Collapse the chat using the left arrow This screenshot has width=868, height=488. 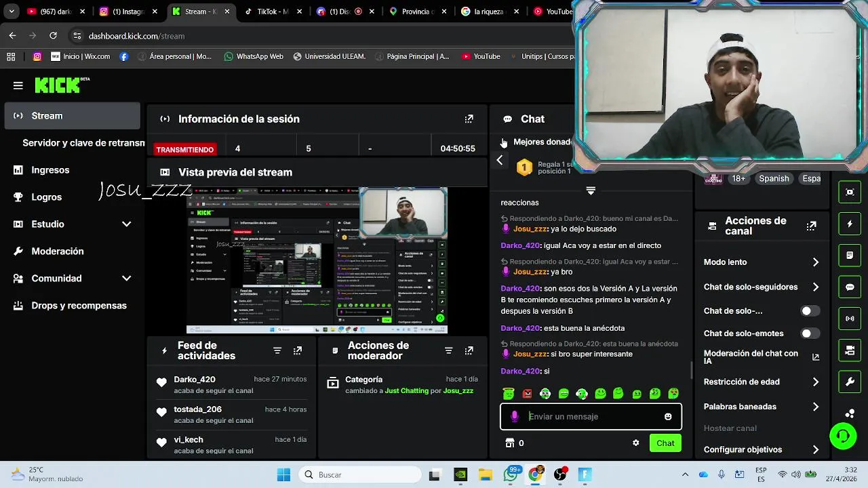(500, 161)
